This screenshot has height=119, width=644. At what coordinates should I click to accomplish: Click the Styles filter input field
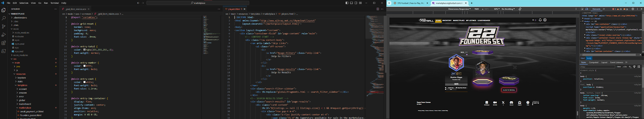click(597, 67)
